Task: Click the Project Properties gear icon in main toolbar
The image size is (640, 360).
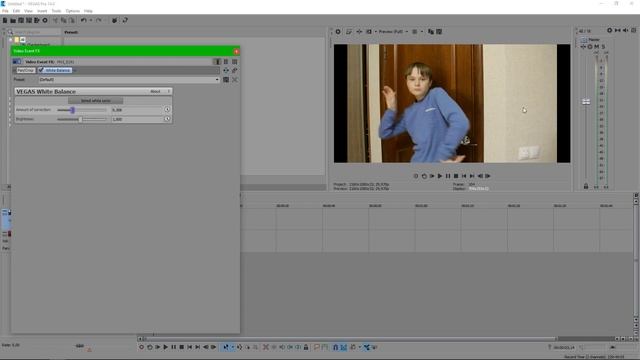Action: (x=45, y=20)
